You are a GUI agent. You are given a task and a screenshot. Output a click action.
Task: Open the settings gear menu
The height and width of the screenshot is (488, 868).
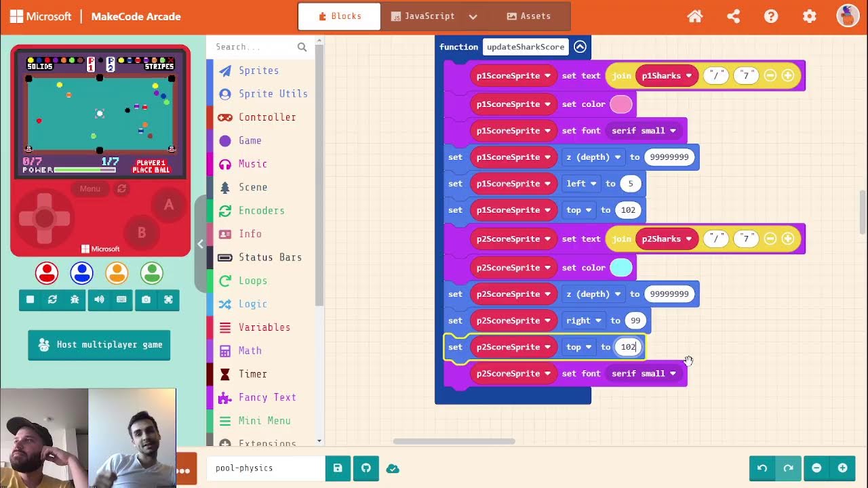[x=810, y=16]
